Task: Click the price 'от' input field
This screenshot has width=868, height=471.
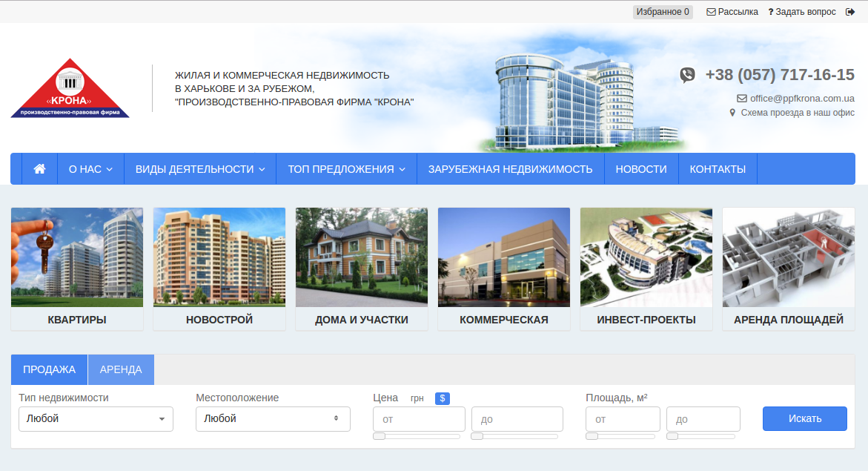Action: (419, 419)
